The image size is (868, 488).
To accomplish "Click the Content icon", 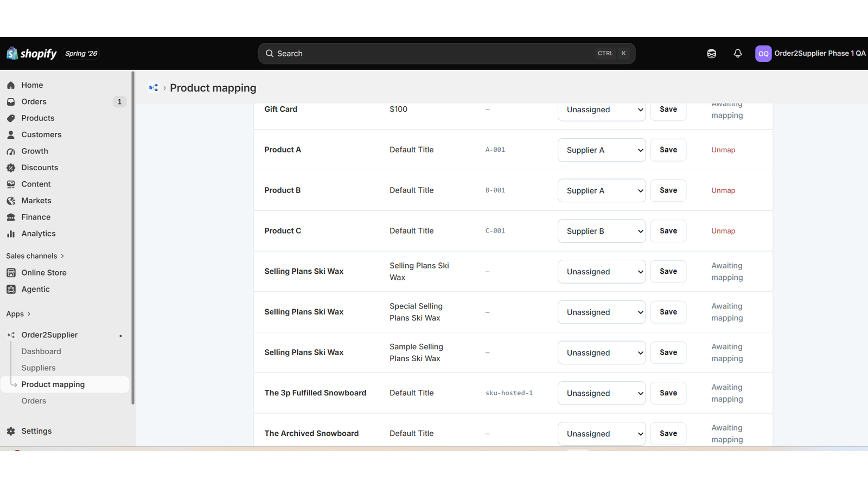I will (x=11, y=184).
